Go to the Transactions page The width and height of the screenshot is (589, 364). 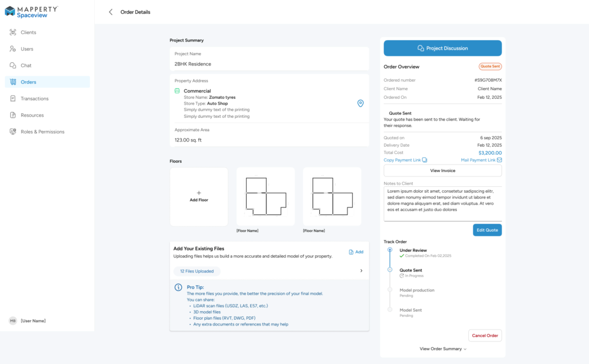click(x=35, y=99)
